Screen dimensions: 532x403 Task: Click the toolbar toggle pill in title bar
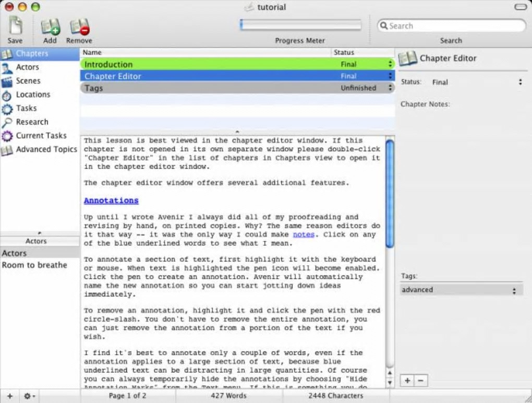[521, 7]
